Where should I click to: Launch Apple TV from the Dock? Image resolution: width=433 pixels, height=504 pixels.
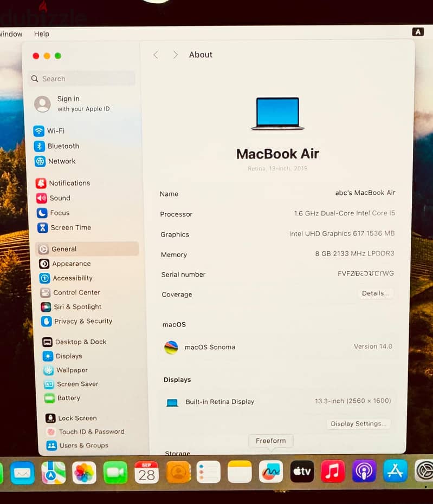(302, 471)
